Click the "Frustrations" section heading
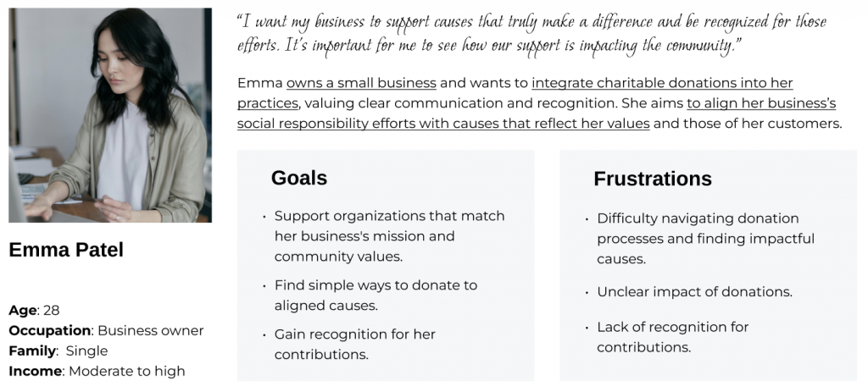This screenshot has height=392, width=868. [x=652, y=179]
